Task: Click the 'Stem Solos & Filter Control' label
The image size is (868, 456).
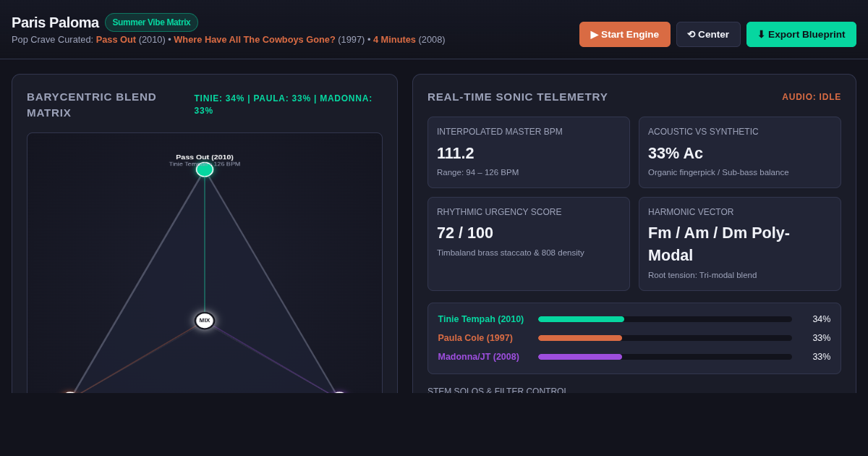Action: (x=498, y=390)
